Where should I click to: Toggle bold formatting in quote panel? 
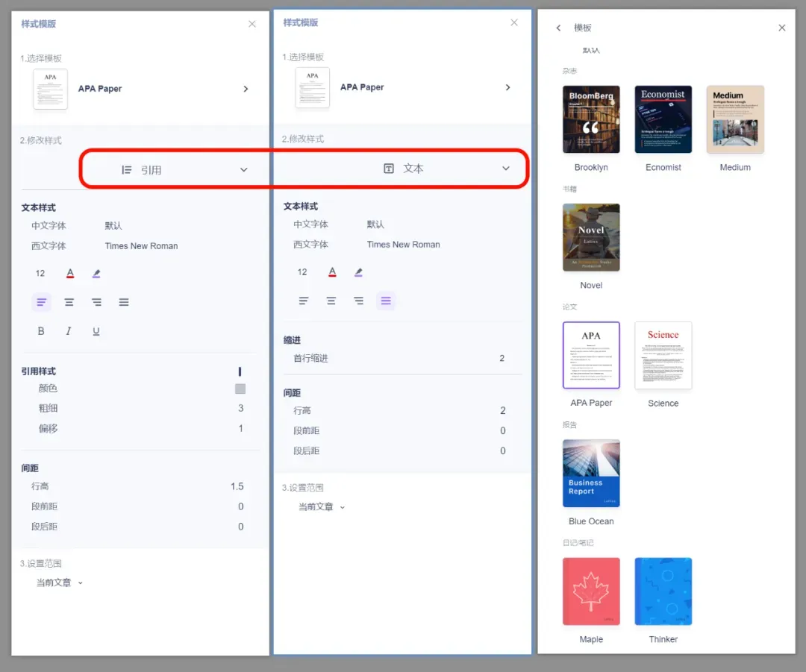tap(41, 331)
